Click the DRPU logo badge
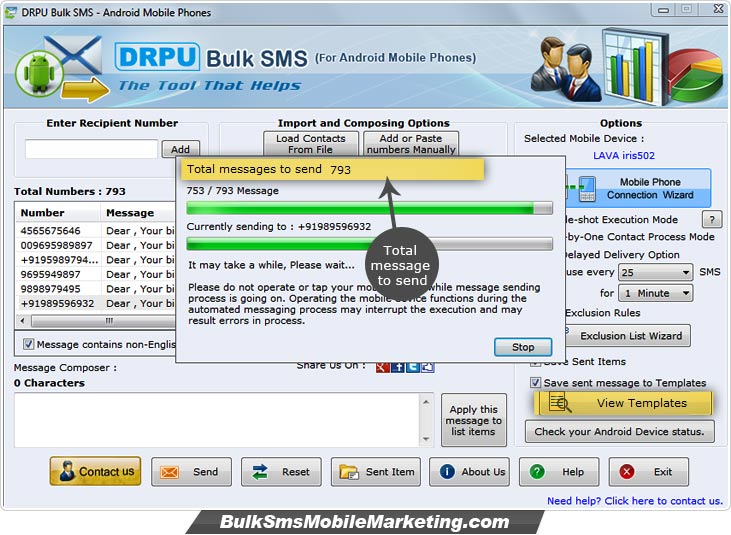 [157, 57]
